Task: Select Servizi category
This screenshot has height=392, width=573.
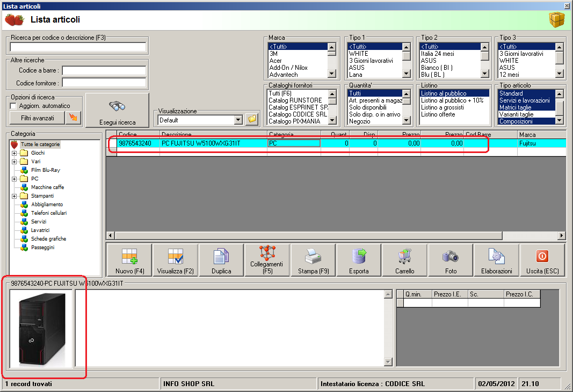Action: click(38, 221)
